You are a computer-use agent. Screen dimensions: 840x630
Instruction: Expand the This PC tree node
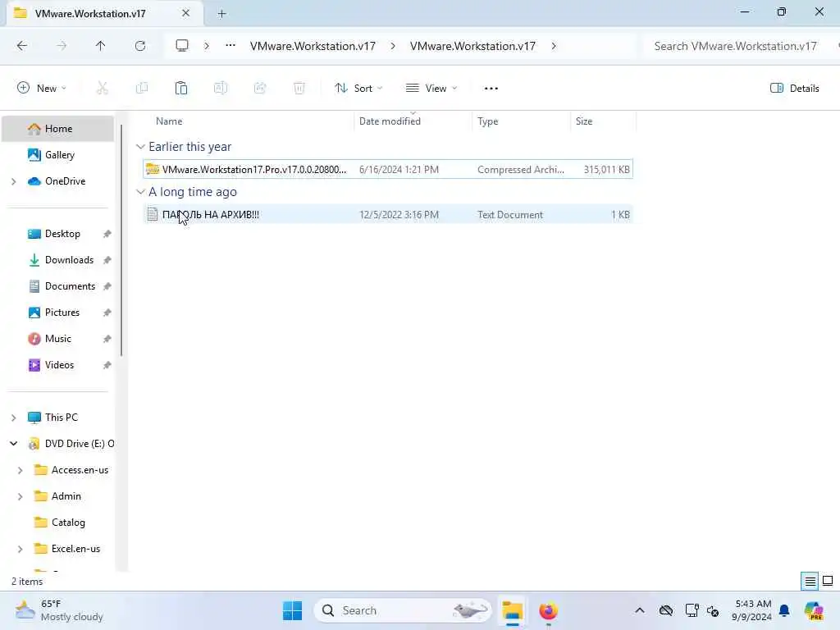tap(13, 418)
